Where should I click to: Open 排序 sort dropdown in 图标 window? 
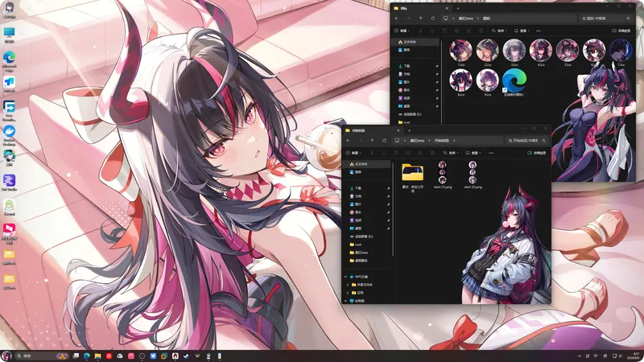click(499, 31)
